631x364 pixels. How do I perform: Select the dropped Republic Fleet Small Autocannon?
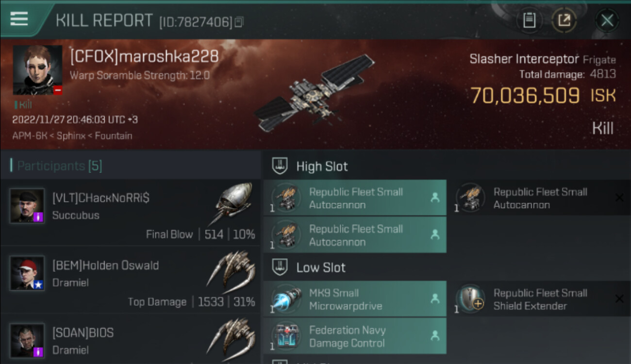[539, 198]
